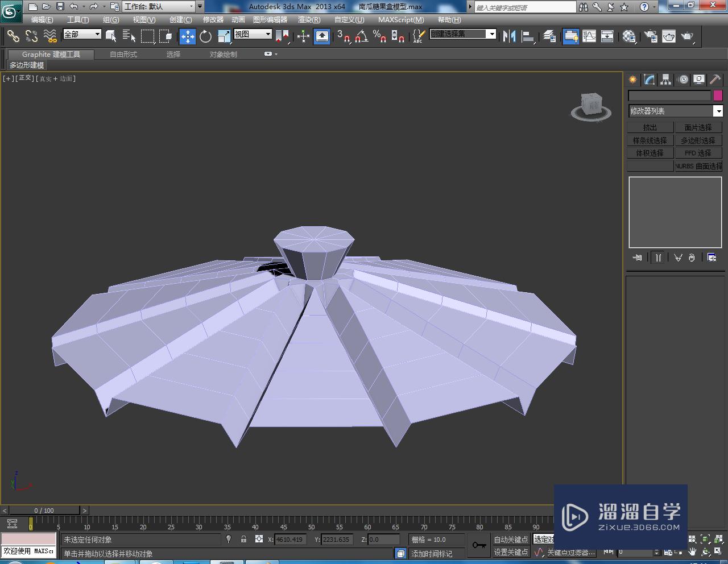Toggle Window/Crossing selection icon
The image size is (728, 564).
(x=166, y=36)
